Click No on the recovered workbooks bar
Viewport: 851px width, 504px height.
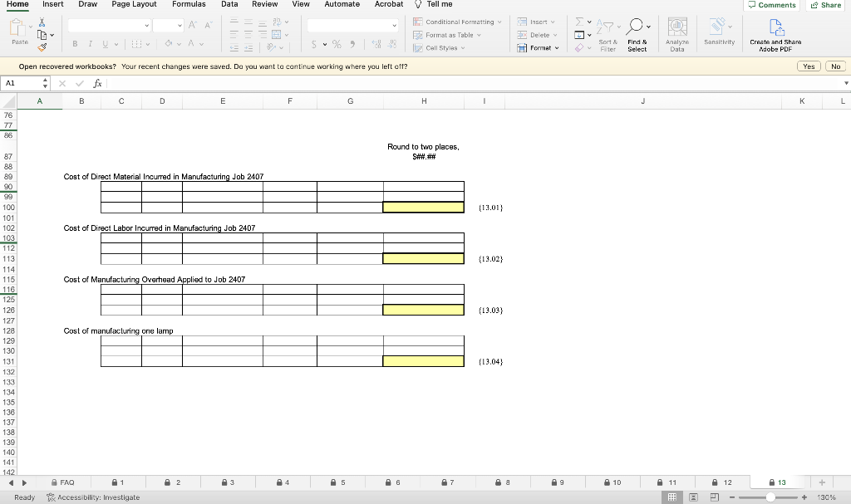836,66
